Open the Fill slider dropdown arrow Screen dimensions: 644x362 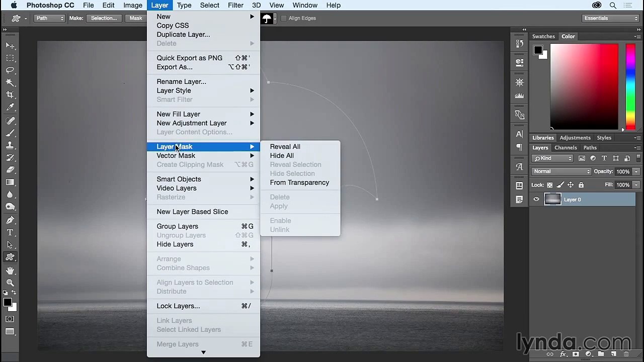coord(636,185)
